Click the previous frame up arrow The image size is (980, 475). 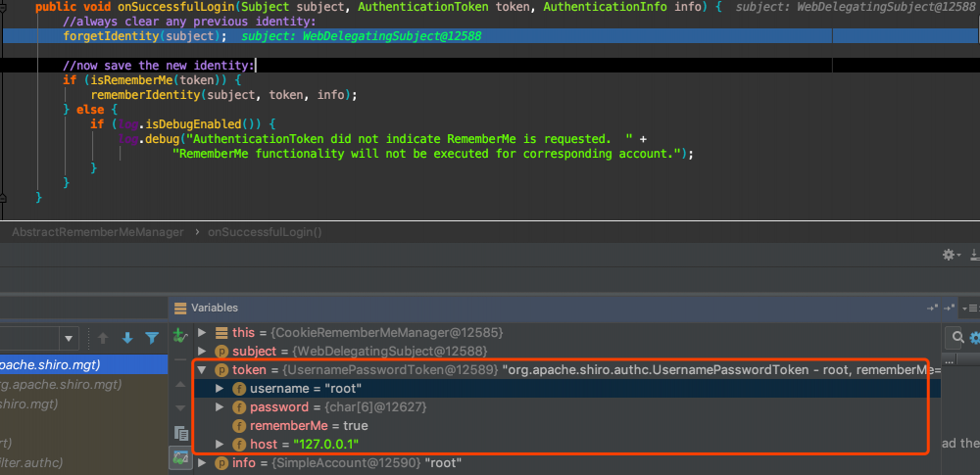click(103, 338)
